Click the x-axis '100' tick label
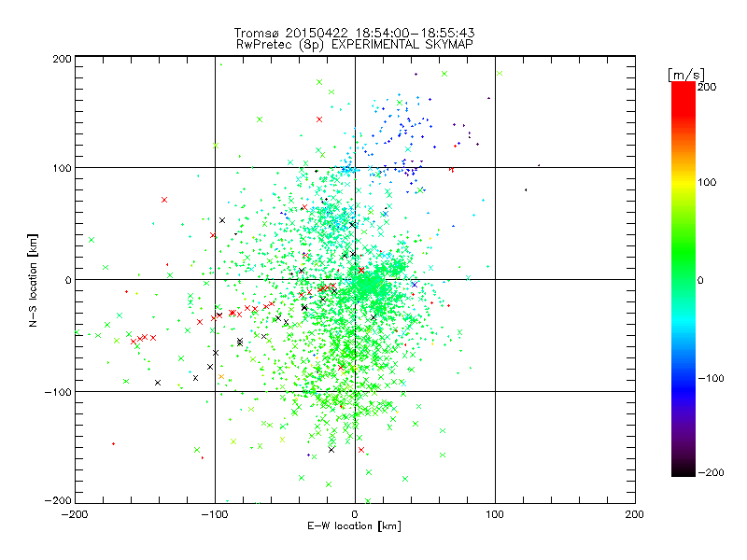 point(495,514)
